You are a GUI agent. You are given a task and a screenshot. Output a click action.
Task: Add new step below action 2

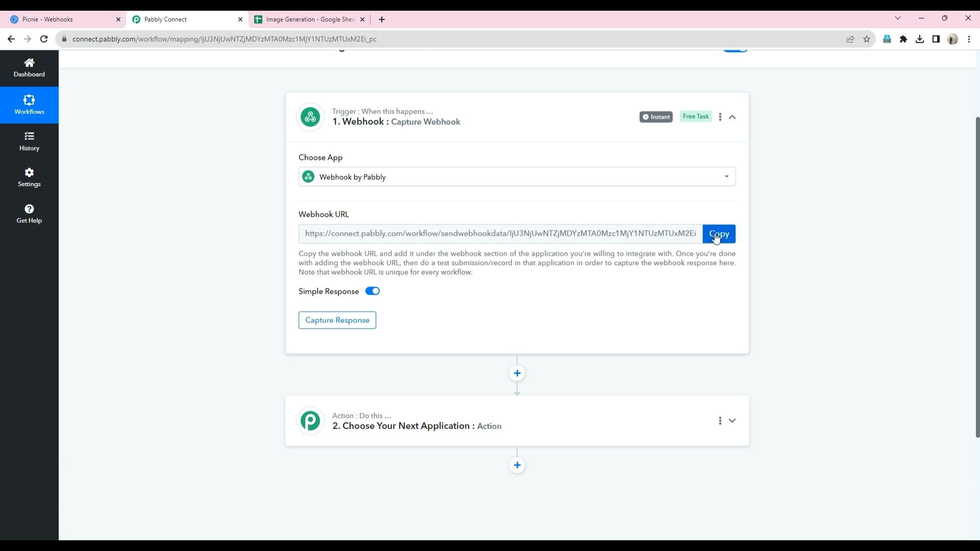(517, 465)
